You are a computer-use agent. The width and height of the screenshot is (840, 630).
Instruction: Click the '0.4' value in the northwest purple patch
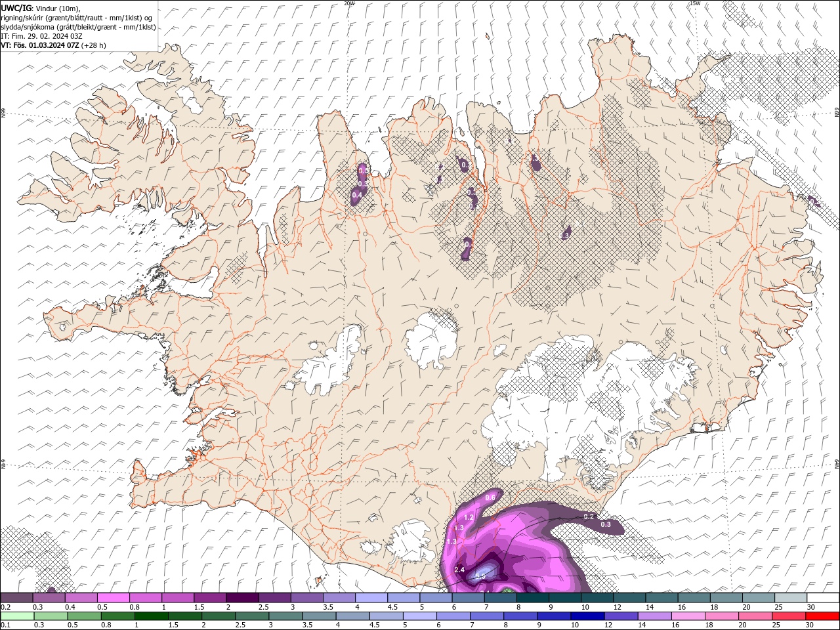tap(357, 195)
